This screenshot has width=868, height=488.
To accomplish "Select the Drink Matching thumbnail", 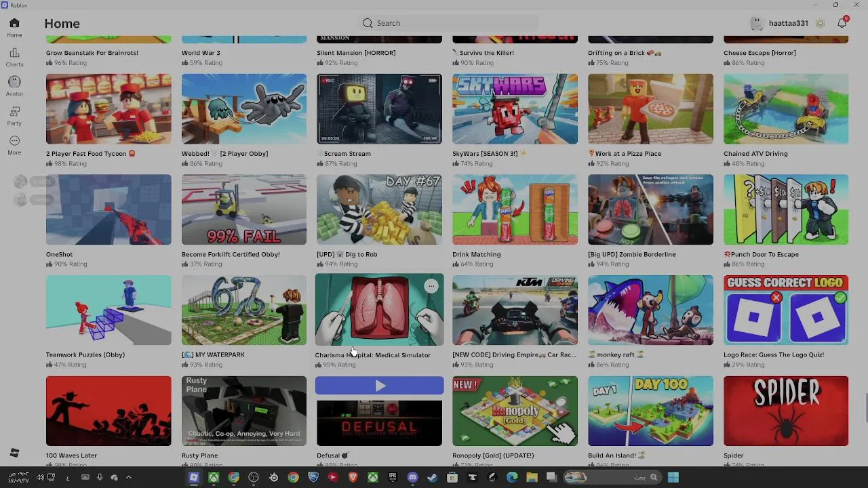I will (515, 209).
